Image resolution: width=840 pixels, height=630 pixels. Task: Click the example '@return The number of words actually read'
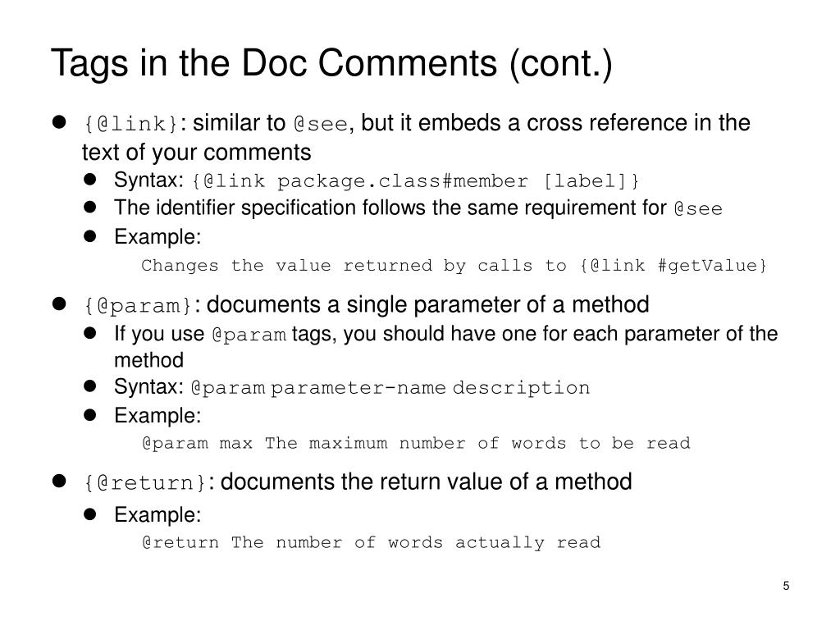[372, 543]
